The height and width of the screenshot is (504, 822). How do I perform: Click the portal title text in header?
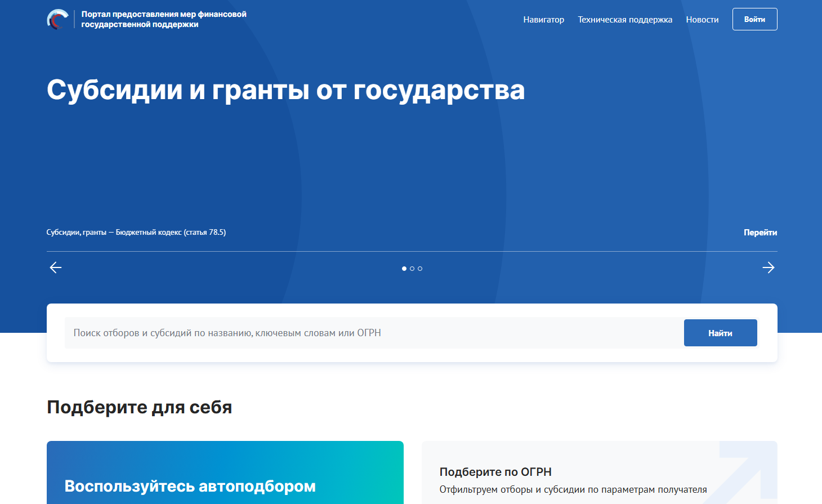[164, 19]
